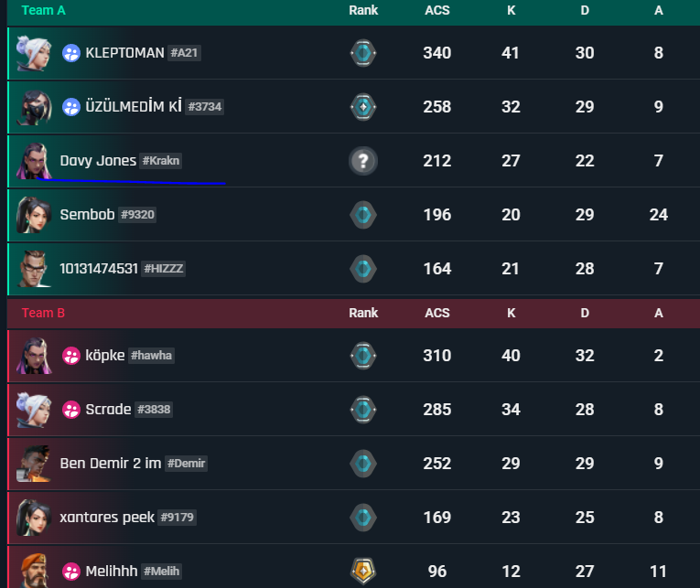Open xantares peek player profile

point(106,518)
